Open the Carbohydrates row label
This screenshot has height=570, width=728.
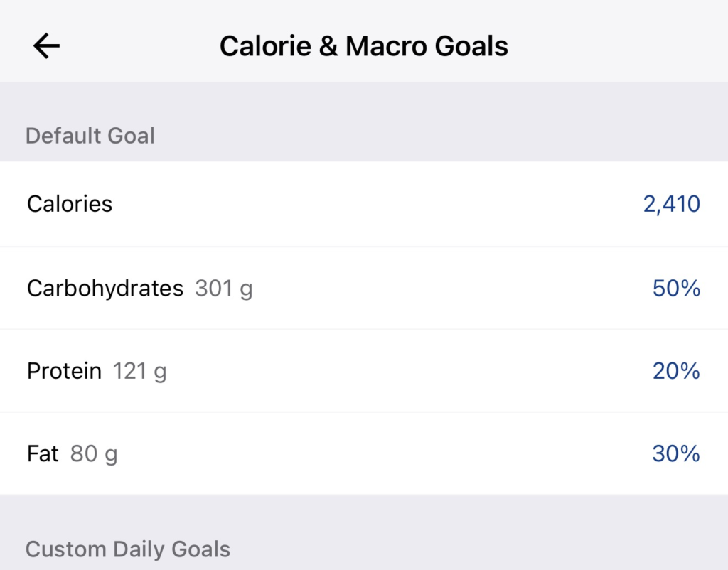[105, 289]
